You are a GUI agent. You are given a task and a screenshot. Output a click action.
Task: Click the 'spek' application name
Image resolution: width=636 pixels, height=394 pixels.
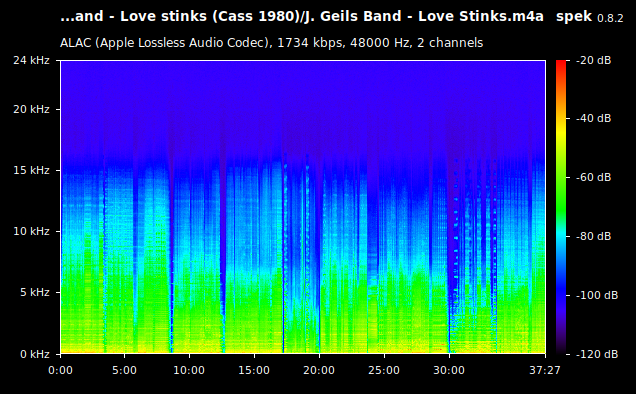coord(574,17)
